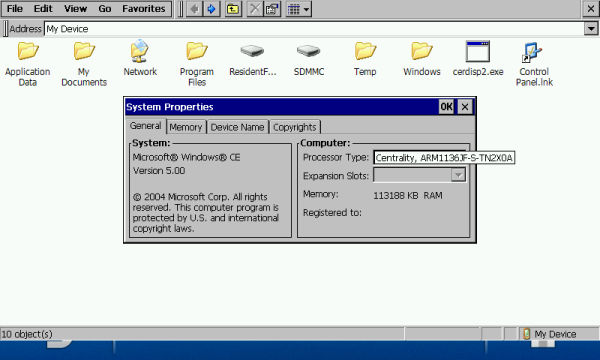This screenshot has height=360, width=600.
Task: Click the Properties toolbar icon
Action: click(272, 9)
